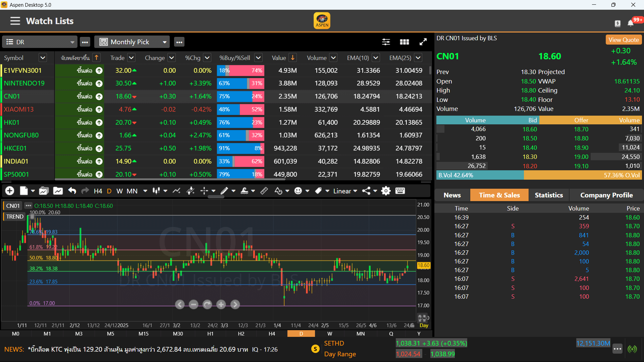Sort by Value descending arrow
This screenshot has height=362, width=644.
(x=293, y=58)
